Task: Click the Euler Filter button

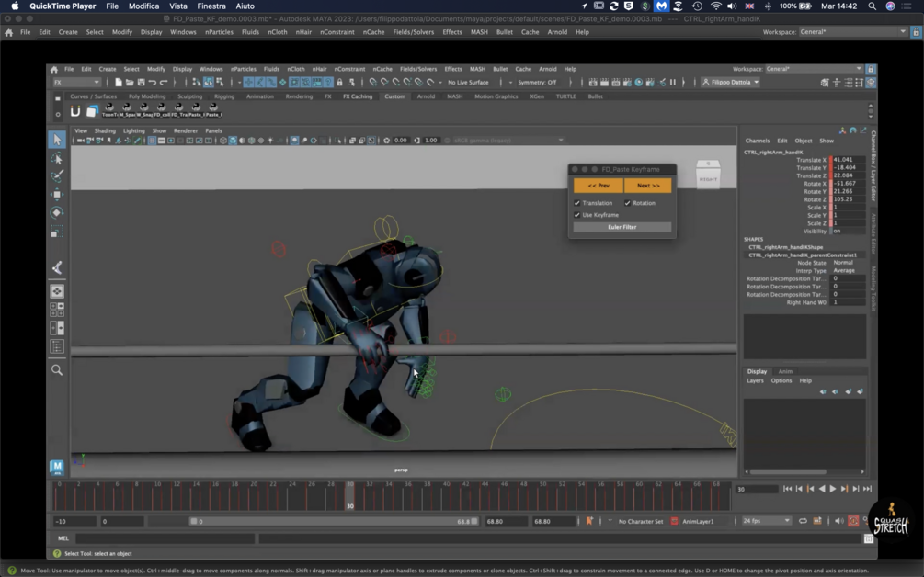Action: [x=622, y=227]
